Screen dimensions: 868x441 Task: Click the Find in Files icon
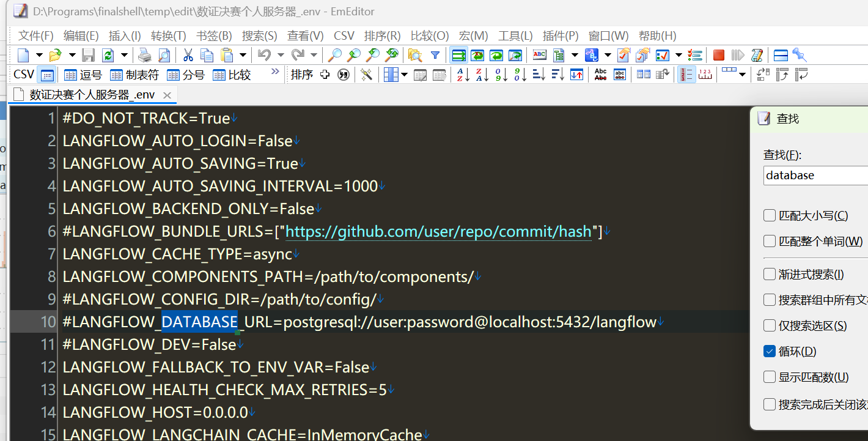pos(415,55)
